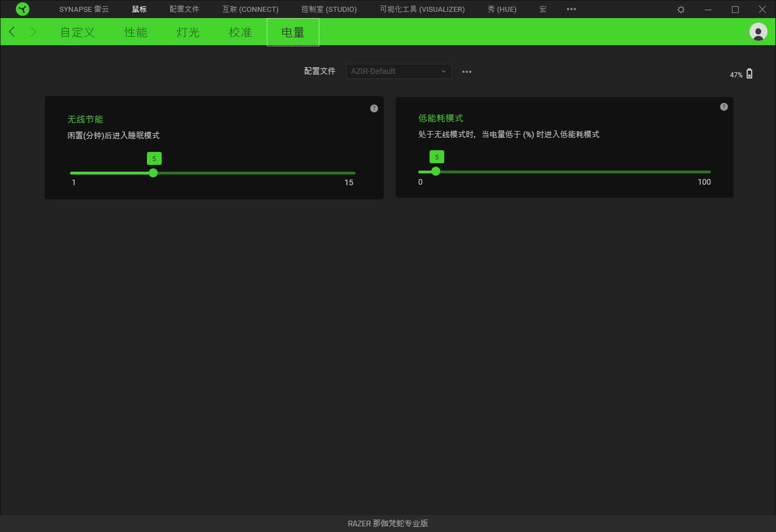Viewport: 776px width, 532px height.
Task: Open the settings gear icon
Action: pos(681,10)
